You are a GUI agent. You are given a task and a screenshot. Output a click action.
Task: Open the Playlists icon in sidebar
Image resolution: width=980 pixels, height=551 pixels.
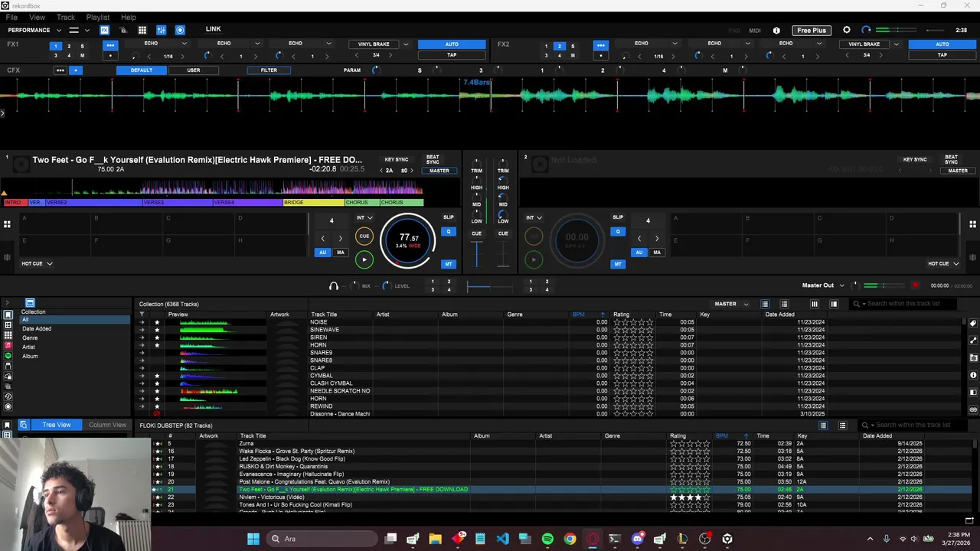coord(8,325)
